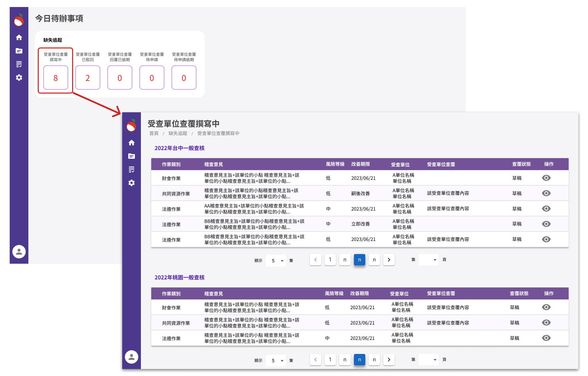
Task: Select the home icon in the left sidebar
Action: coord(19,38)
